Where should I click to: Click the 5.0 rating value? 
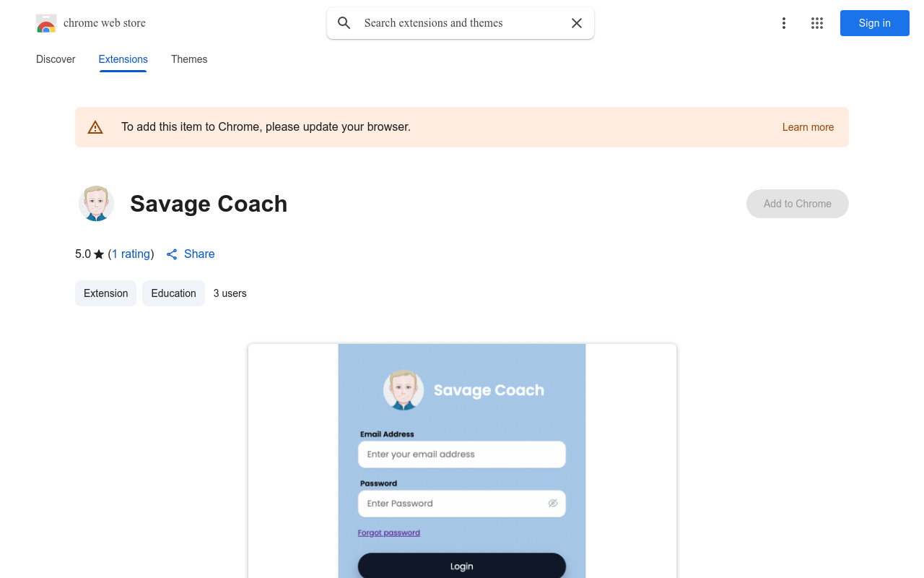[x=83, y=254]
